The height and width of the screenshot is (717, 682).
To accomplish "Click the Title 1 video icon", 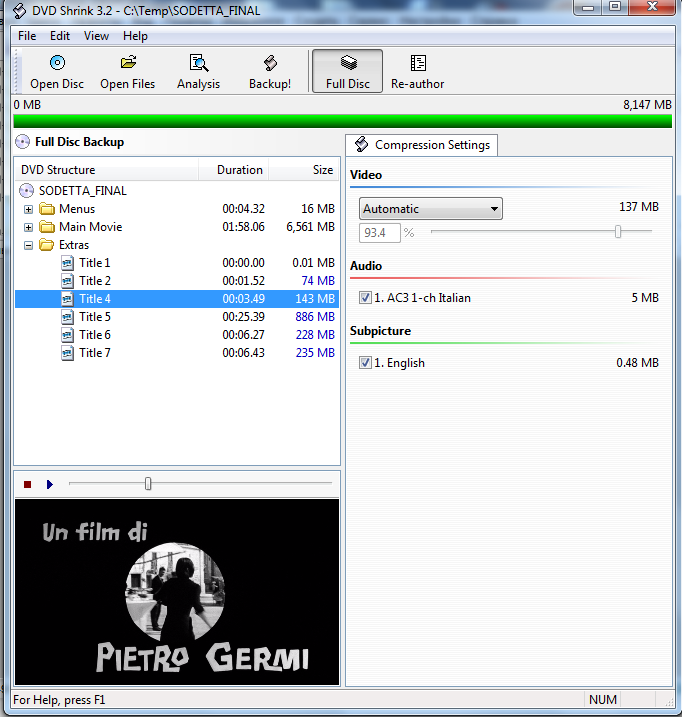I will [x=67, y=263].
